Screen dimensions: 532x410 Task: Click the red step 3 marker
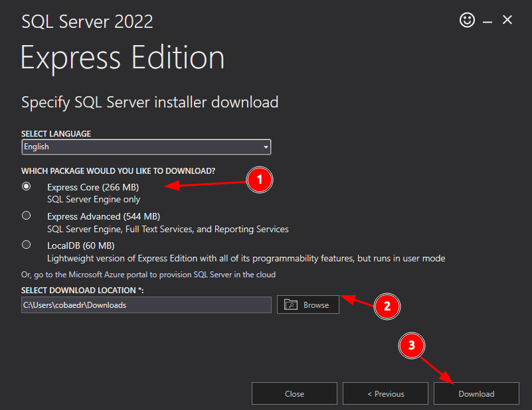pos(412,346)
